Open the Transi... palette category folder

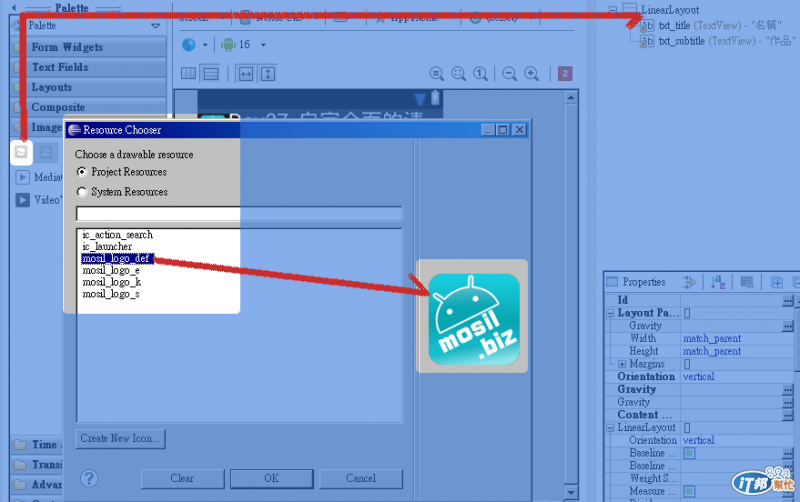(x=20, y=465)
